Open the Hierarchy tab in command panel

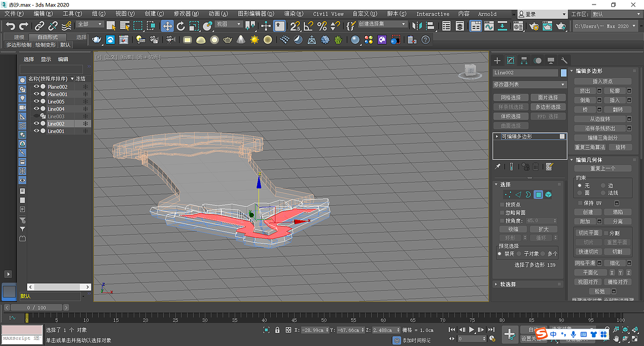[x=524, y=60]
